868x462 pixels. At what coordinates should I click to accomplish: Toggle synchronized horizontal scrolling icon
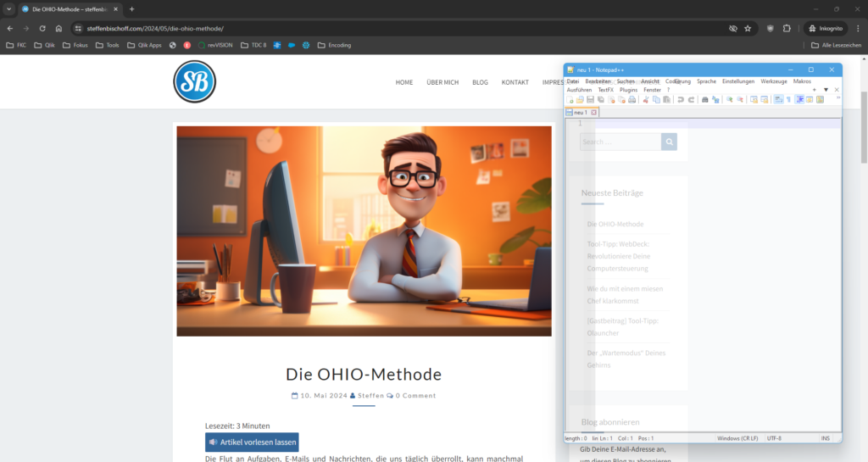[765, 99]
